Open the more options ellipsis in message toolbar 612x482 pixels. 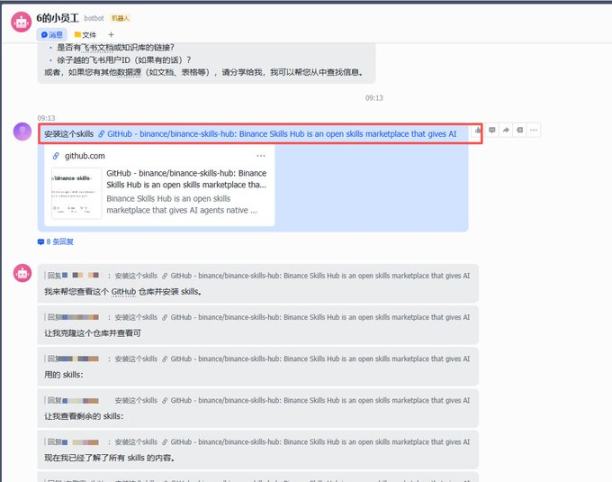(534, 130)
